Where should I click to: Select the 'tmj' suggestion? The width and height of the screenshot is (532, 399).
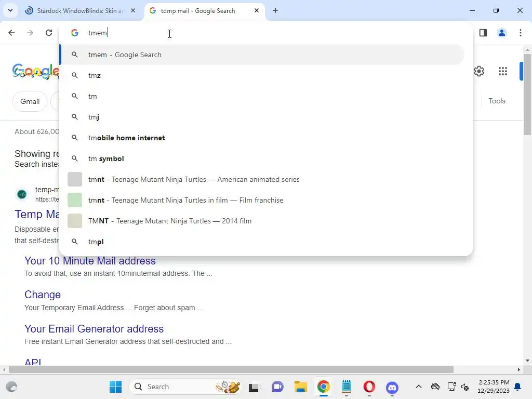point(262,117)
